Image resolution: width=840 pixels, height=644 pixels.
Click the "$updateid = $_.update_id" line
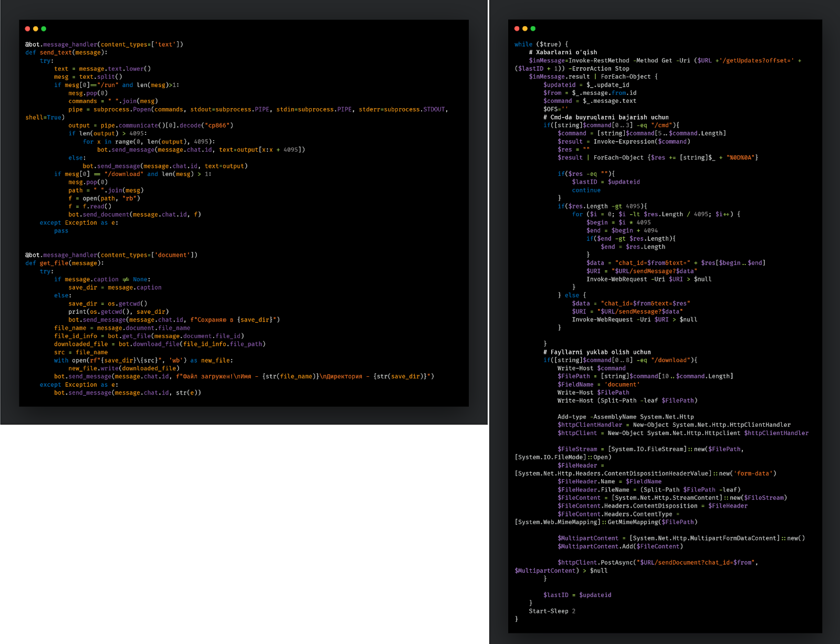(x=586, y=85)
